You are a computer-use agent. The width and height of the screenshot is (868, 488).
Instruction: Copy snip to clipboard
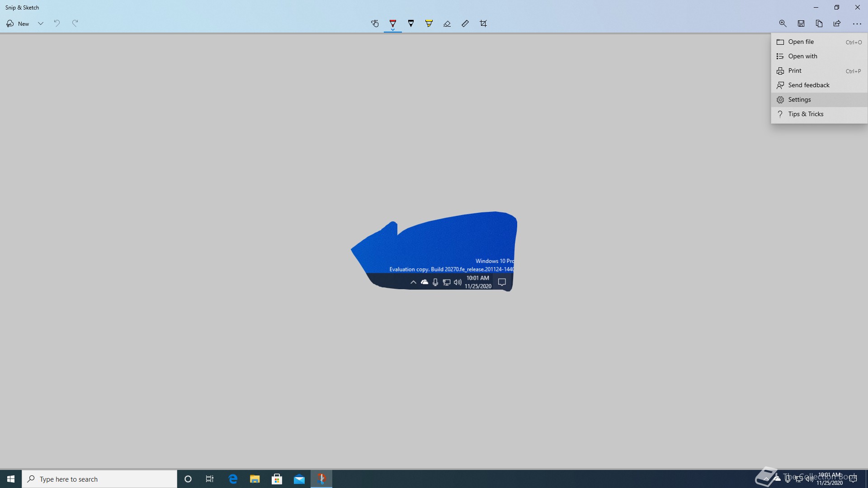pos(819,23)
